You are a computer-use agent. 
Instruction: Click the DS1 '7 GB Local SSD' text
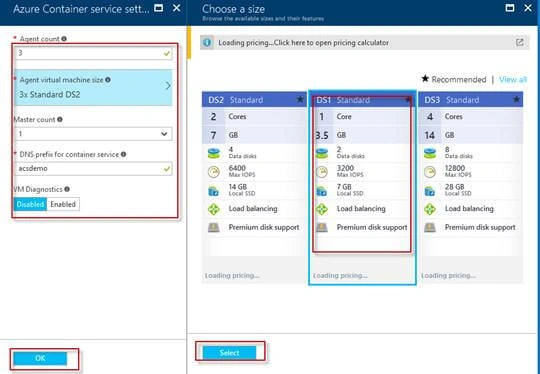point(350,189)
